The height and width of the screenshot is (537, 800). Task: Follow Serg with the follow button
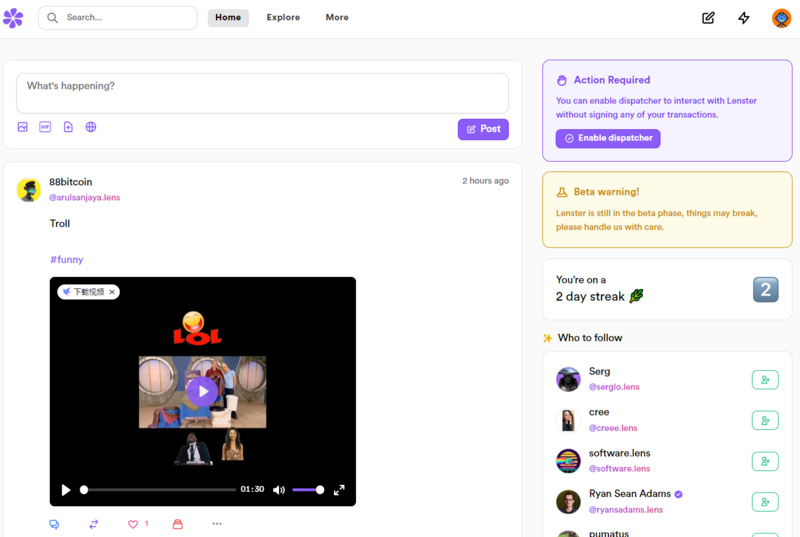764,380
